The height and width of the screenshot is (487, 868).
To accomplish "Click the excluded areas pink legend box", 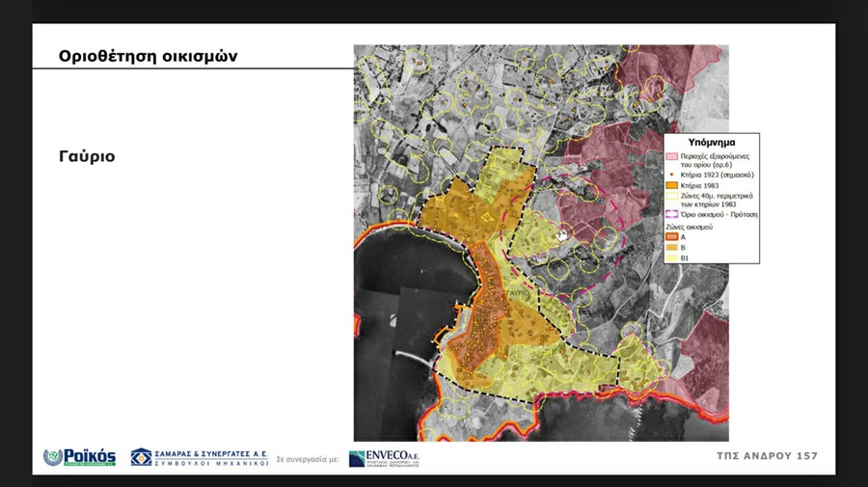I will pos(671,155).
